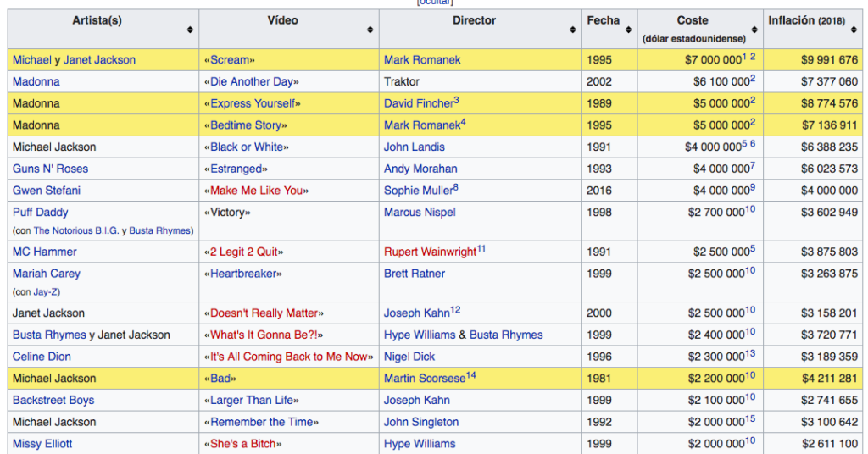
Task: Open the «Die Another Day» link
Action: click(251, 82)
